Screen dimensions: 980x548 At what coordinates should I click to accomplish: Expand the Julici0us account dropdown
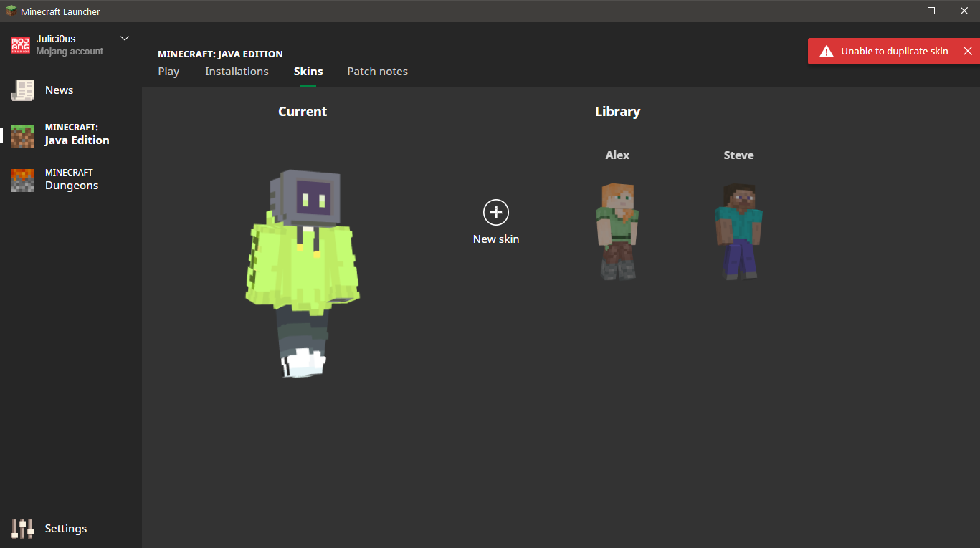(x=125, y=38)
